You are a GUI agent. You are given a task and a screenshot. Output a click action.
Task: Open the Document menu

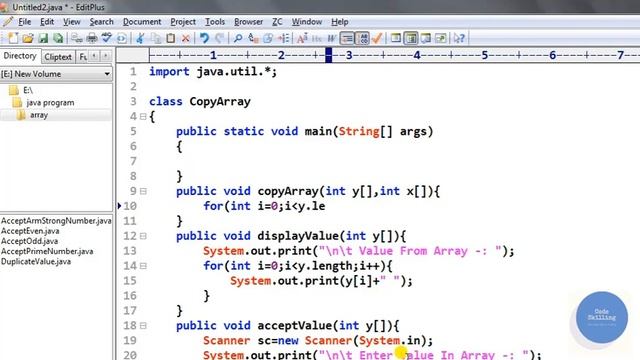[x=142, y=22]
